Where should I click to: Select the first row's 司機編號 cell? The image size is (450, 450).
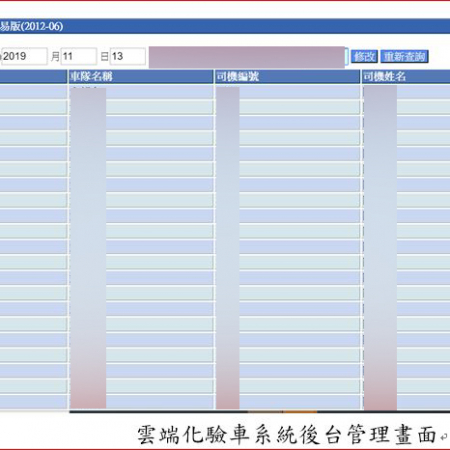(287, 92)
